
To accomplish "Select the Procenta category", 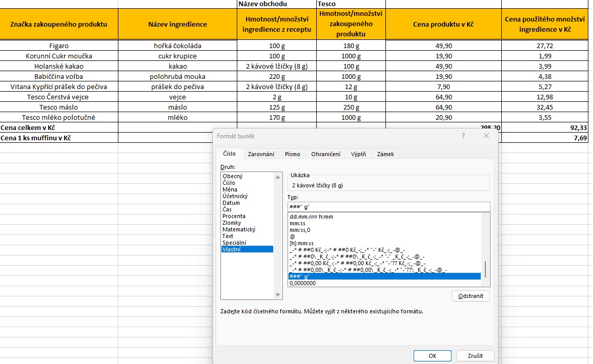I will pyautogui.click(x=234, y=216).
